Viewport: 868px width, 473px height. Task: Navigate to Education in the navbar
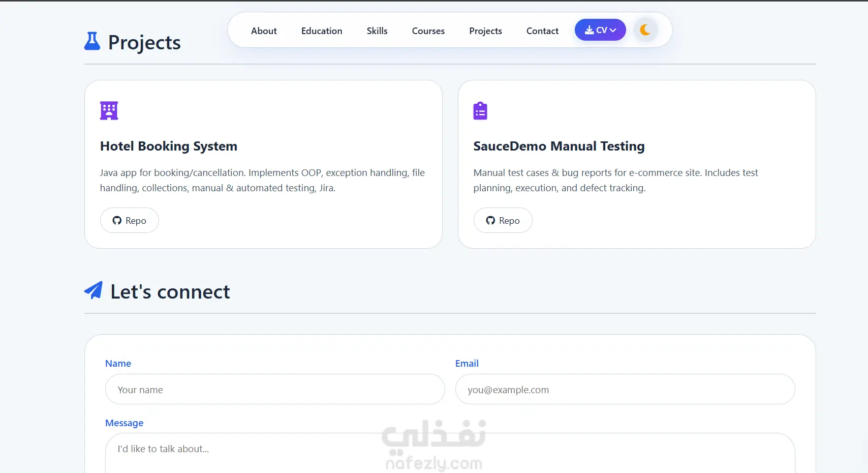(x=322, y=31)
